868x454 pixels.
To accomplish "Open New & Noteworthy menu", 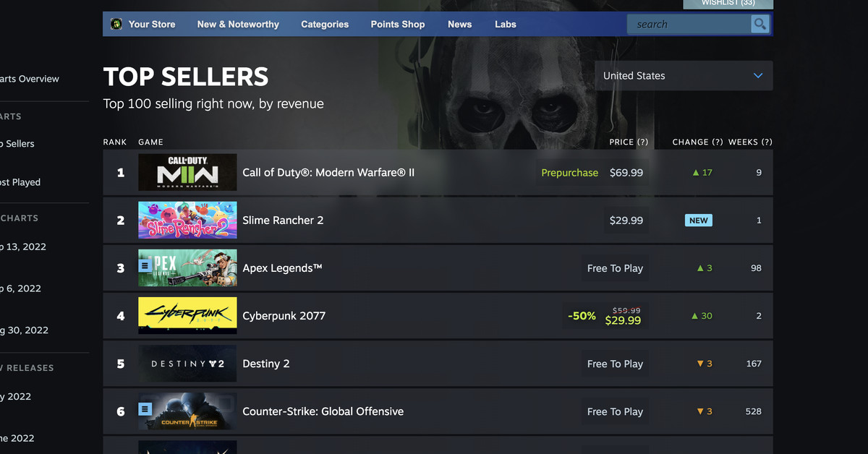I will 238,24.
